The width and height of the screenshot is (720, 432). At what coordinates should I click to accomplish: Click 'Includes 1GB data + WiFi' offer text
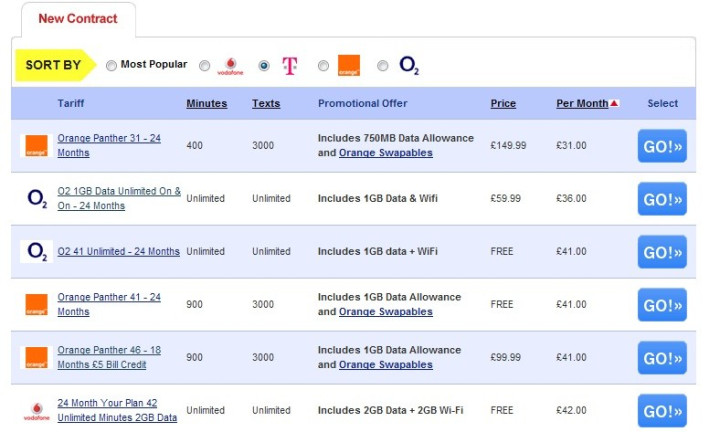click(x=377, y=252)
